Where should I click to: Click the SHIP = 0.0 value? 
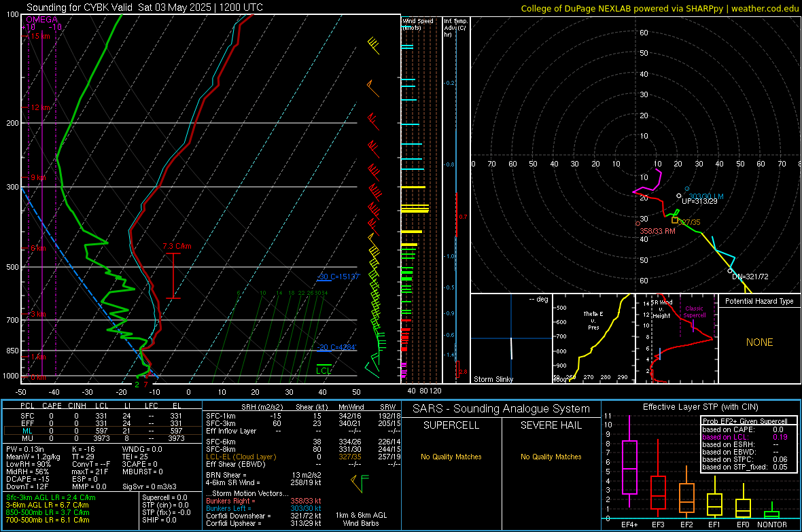(x=159, y=520)
